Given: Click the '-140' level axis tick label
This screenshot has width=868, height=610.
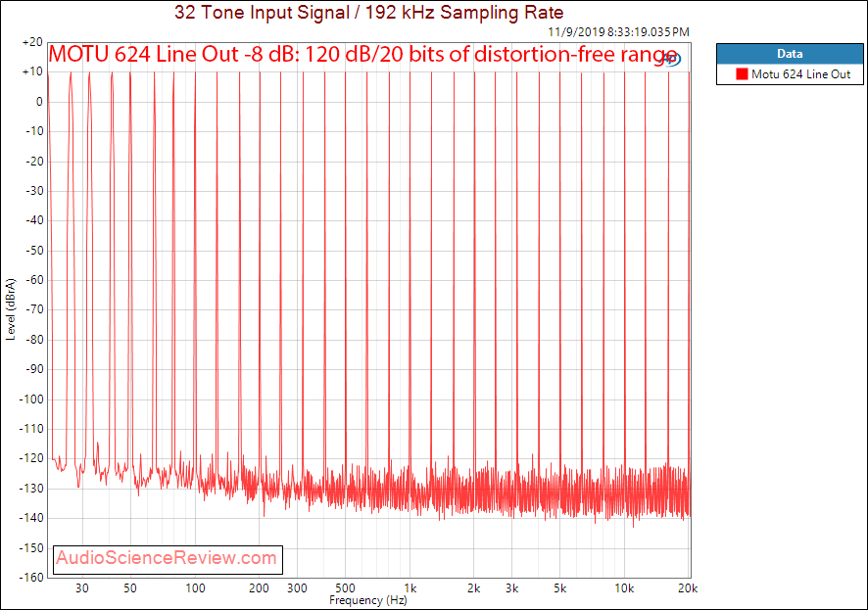Looking at the screenshot, I should (31, 518).
